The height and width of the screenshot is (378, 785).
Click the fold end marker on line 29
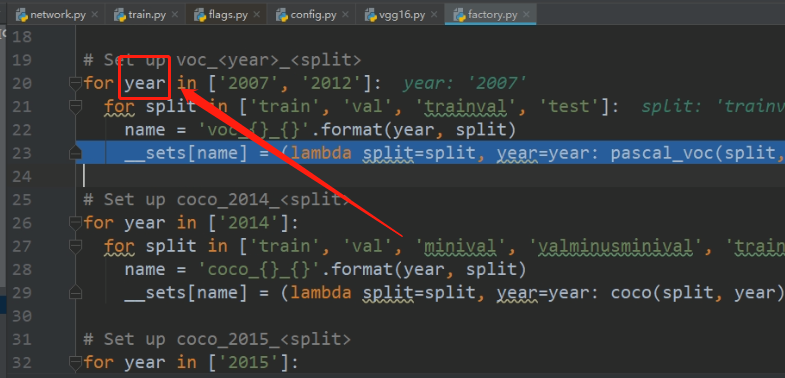coord(76,292)
